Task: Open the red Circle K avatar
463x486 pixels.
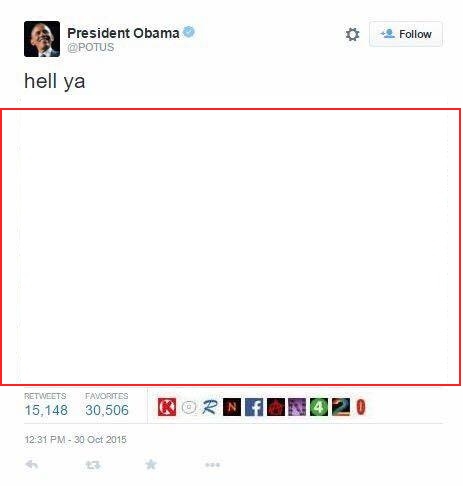Action: coord(167,407)
